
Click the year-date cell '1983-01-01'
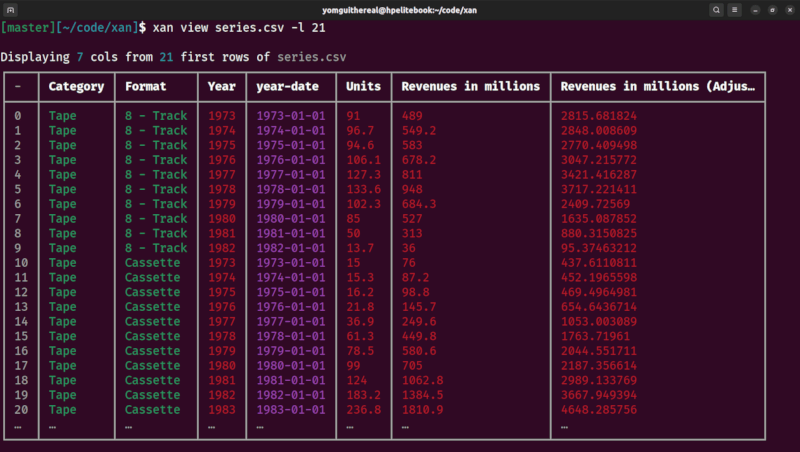291,410
